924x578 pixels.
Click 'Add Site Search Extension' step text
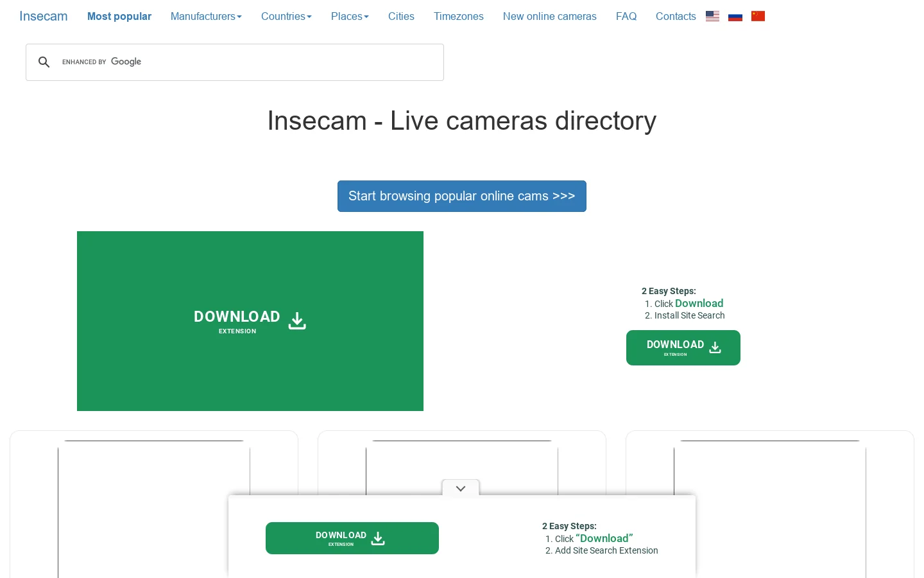606,550
